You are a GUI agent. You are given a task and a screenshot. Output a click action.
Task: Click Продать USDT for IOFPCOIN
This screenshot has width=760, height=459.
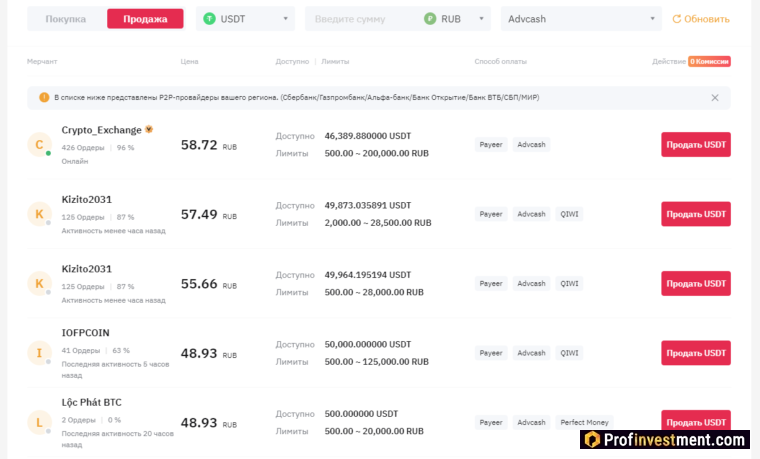[696, 353]
